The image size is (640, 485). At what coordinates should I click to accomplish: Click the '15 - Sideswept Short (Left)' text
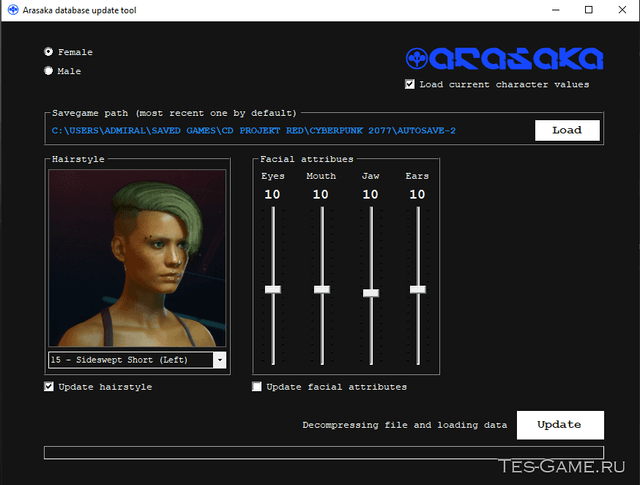coord(119,360)
